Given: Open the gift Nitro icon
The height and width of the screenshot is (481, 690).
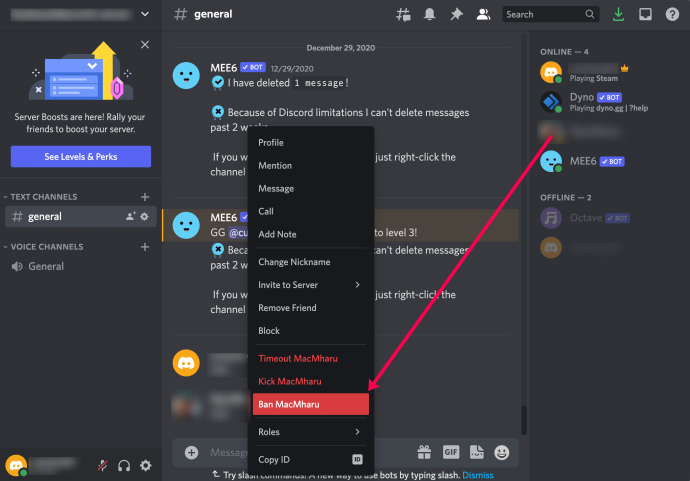Looking at the screenshot, I should click(424, 452).
